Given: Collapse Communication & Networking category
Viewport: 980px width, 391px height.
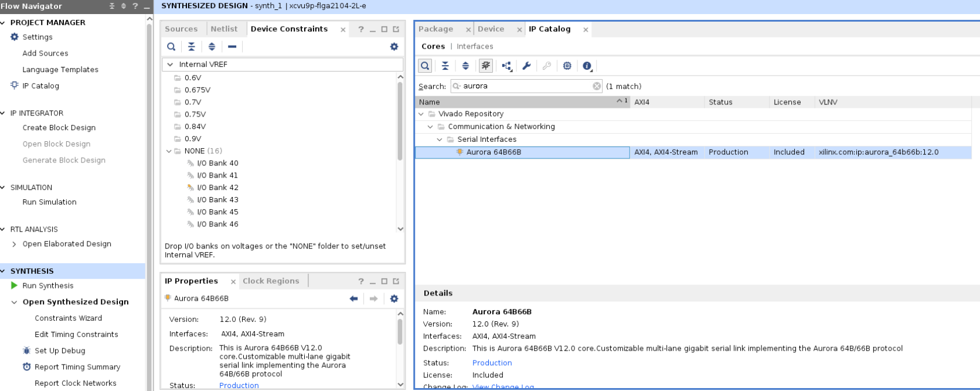Looking at the screenshot, I should tap(430, 127).
